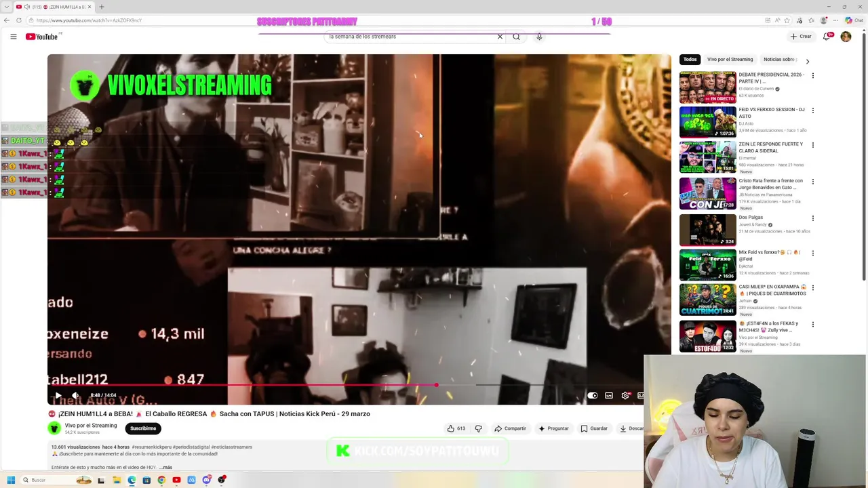The width and height of the screenshot is (868, 488).
Task: Open new browser tab with plus
Action: [x=101, y=7]
